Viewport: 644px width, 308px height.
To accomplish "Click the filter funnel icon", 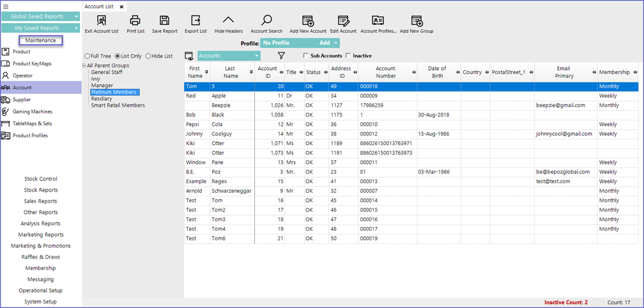I will tap(281, 56).
